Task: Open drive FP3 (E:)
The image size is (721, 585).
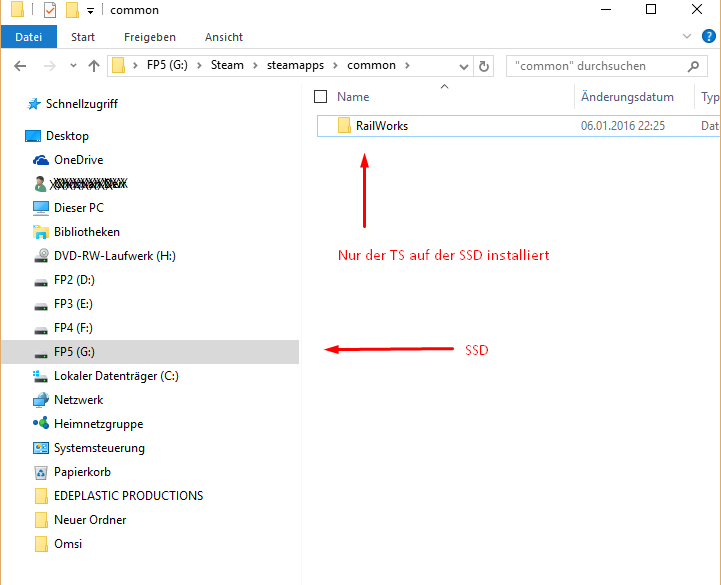Action: click(x=74, y=304)
